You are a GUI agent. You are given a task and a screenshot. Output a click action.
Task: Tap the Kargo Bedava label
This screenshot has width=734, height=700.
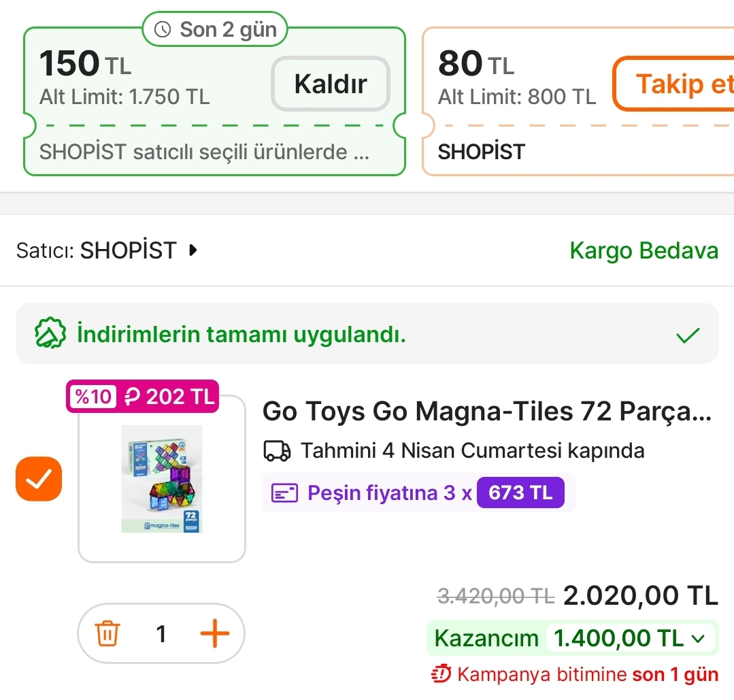(x=644, y=250)
